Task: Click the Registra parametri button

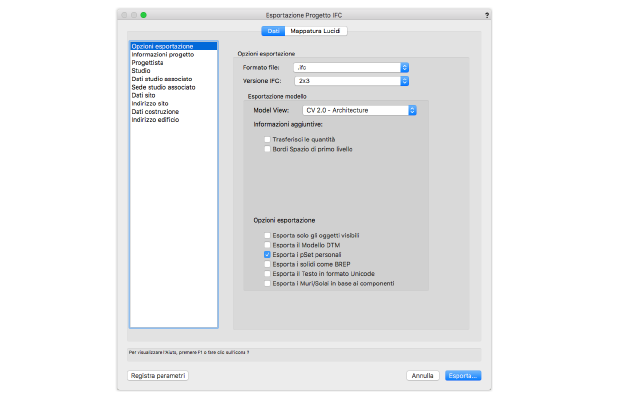Action: click(158, 376)
